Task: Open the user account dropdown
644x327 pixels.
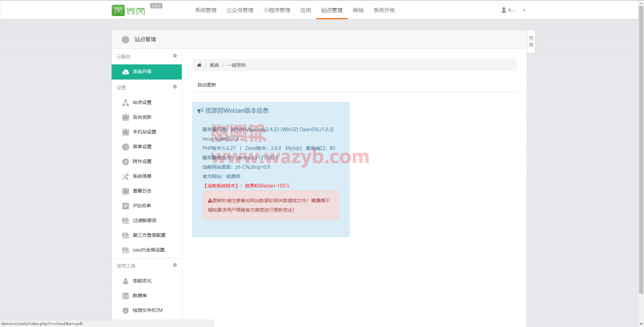Action: click(x=513, y=10)
